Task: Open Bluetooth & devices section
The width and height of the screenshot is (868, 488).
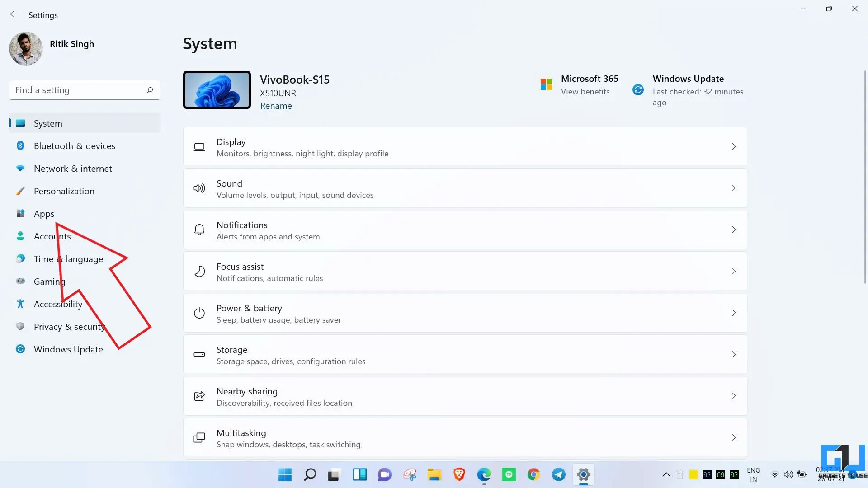Action: pos(85,146)
